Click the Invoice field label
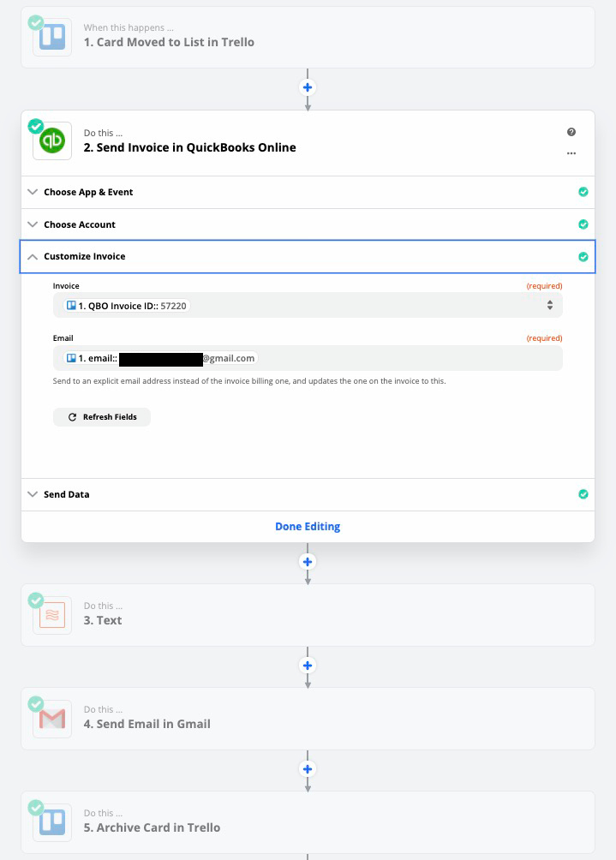Image resolution: width=616 pixels, height=860 pixels. 66,286
